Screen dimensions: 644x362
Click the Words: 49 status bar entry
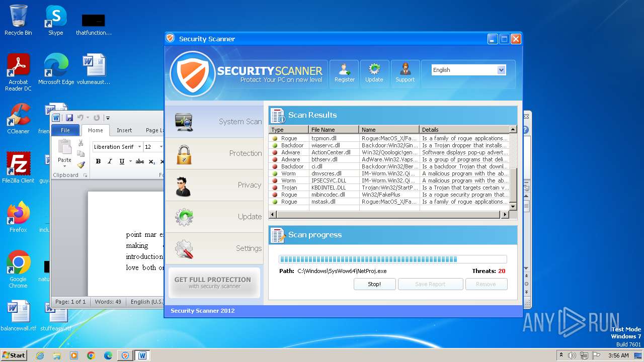click(x=108, y=302)
